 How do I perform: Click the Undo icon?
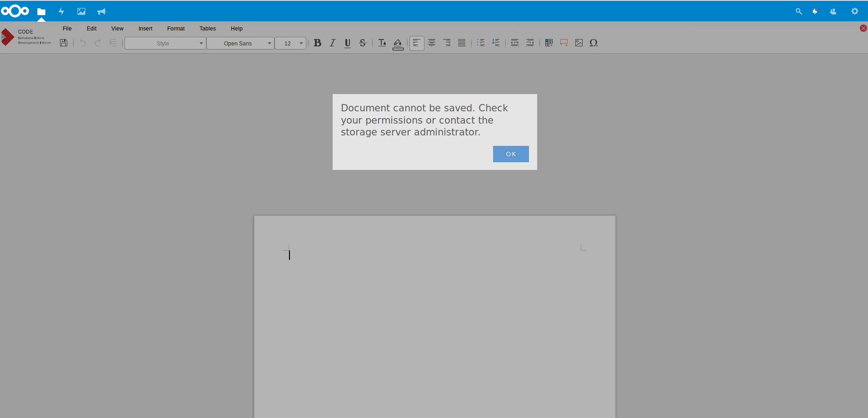coord(82,43)
